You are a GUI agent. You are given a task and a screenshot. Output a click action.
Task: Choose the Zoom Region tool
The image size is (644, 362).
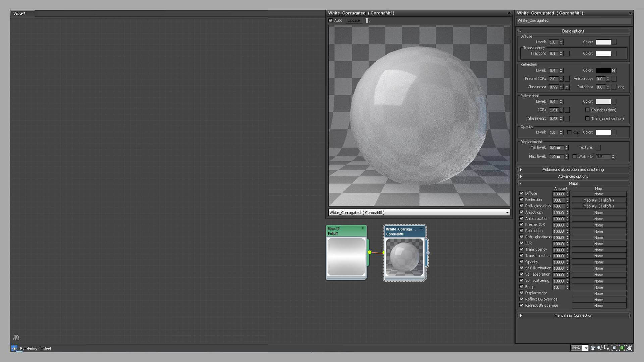[607, 348]
